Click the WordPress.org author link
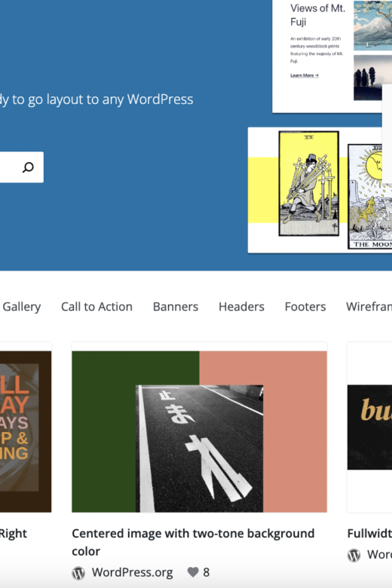 pos(133,572)
